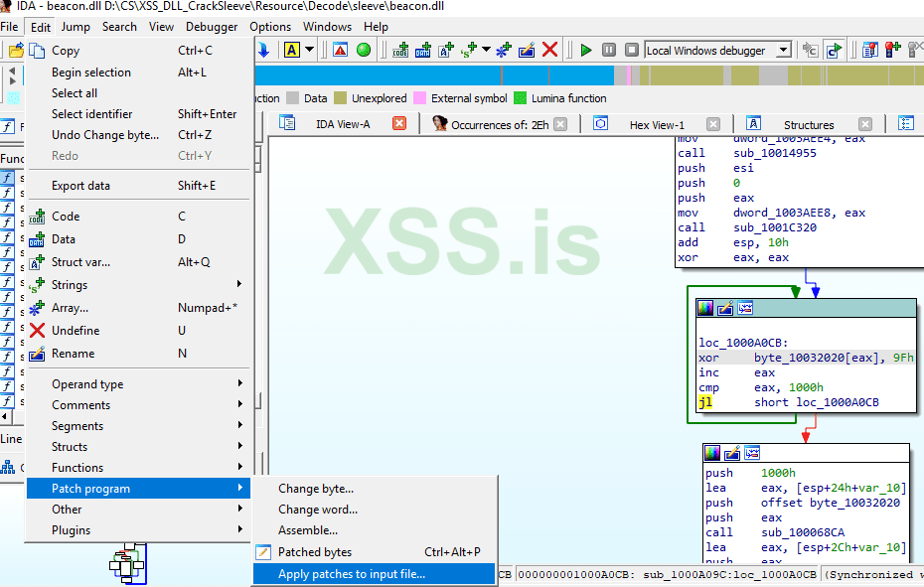Click the toolbar Rename pencil icon

(527, 50)
